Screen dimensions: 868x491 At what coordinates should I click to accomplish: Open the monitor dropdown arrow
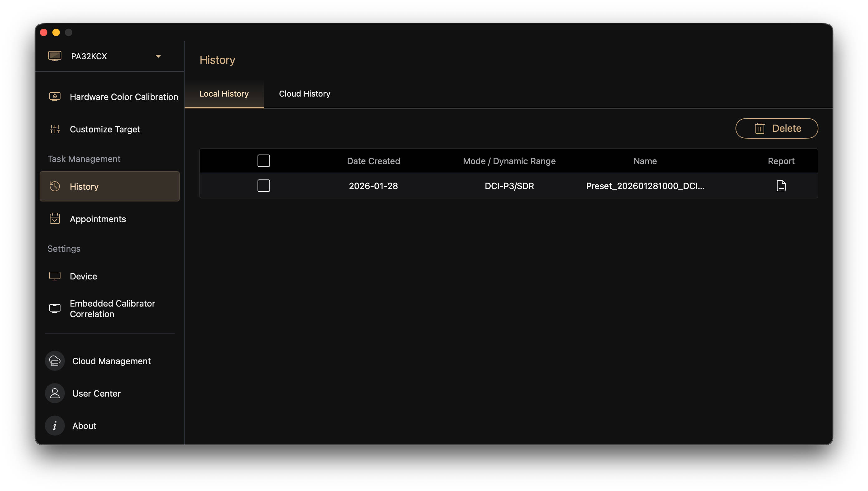point(158,56)
